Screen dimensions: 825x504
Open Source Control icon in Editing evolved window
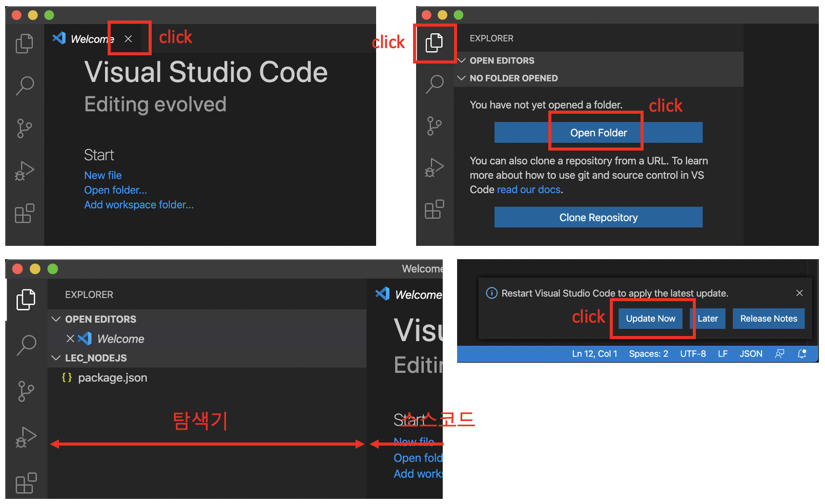point(24,128)
